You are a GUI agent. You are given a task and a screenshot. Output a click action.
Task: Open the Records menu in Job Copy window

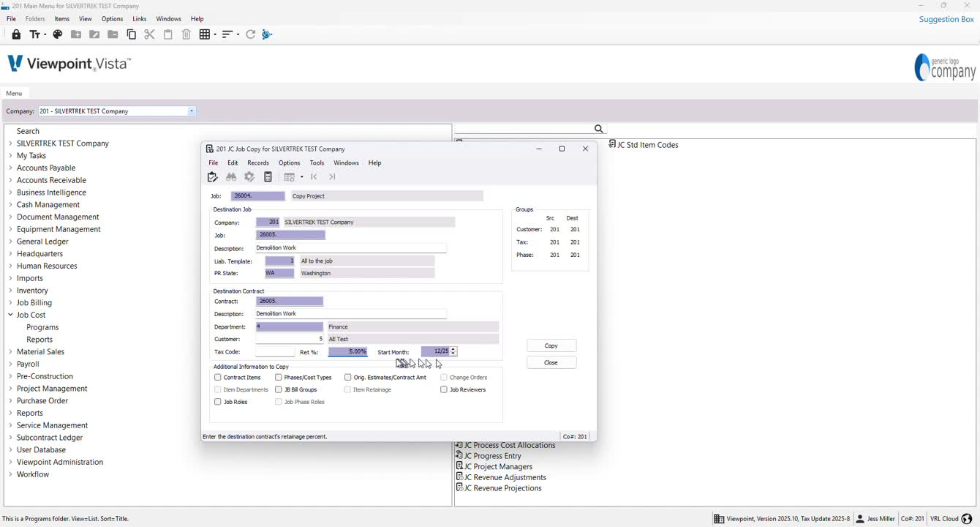tap(258, 163)
